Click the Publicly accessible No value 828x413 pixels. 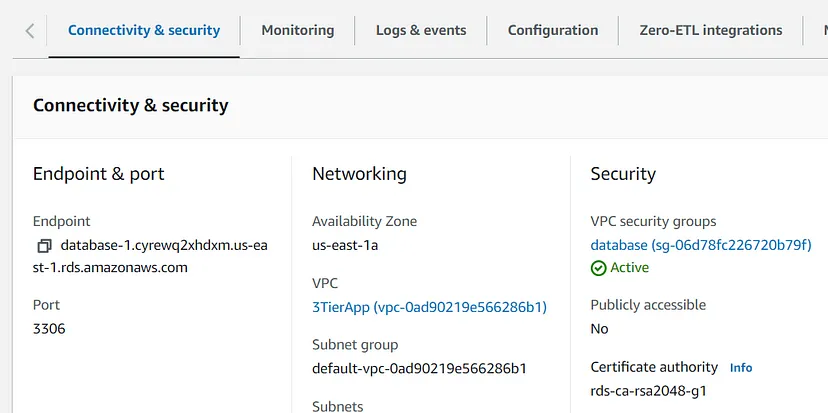click(x=599, y=328)
